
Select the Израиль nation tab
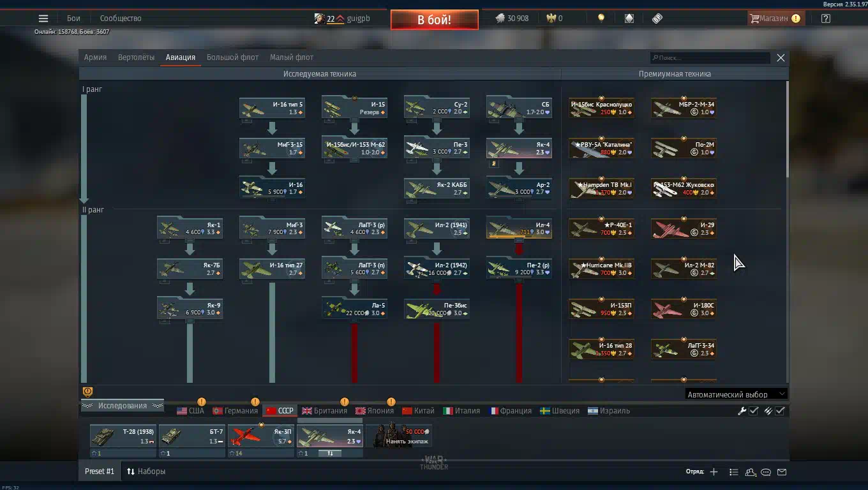point(609,411)
